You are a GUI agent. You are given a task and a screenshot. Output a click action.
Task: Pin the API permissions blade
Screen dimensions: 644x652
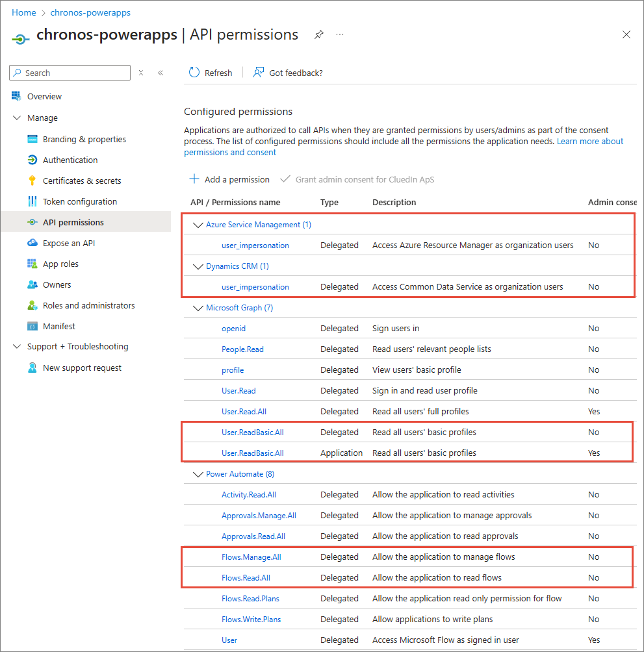pos(318,34)
